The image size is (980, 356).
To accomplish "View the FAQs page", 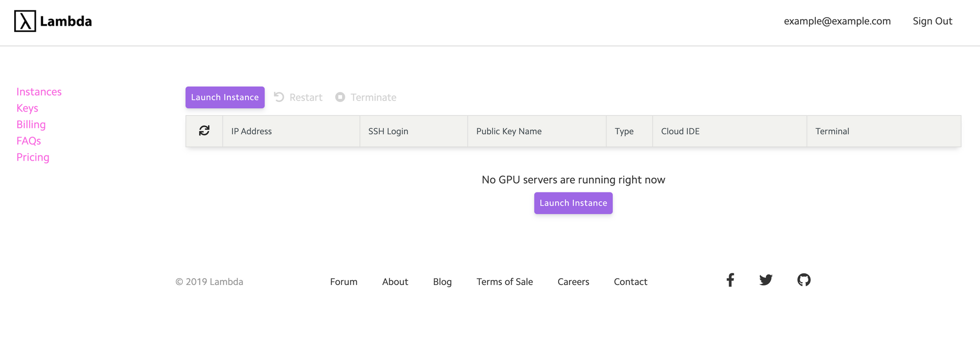I will [x=29, y=141].
